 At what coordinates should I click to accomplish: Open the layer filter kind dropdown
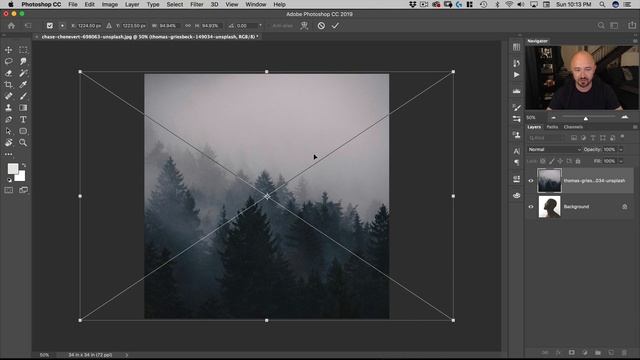click(x=547, y=138)
